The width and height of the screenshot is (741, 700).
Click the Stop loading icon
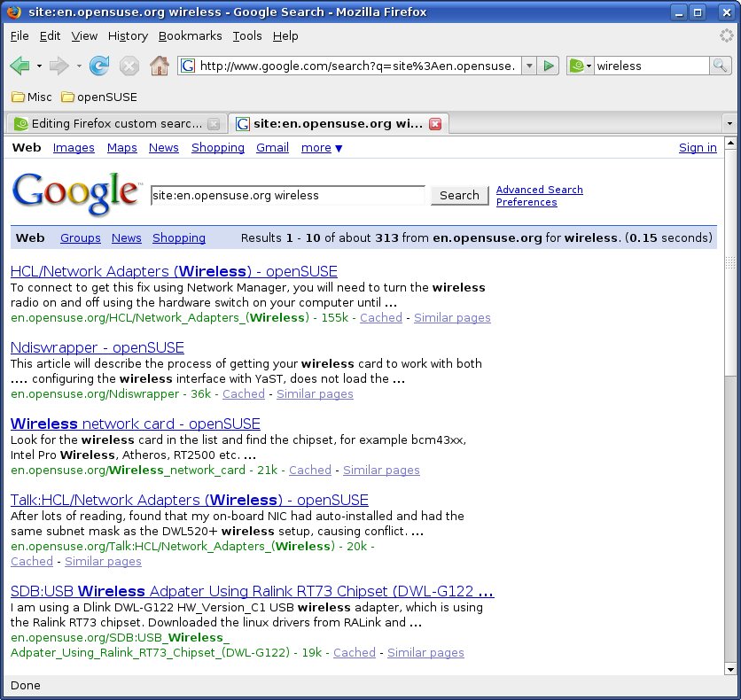click(x=129, y=66)
